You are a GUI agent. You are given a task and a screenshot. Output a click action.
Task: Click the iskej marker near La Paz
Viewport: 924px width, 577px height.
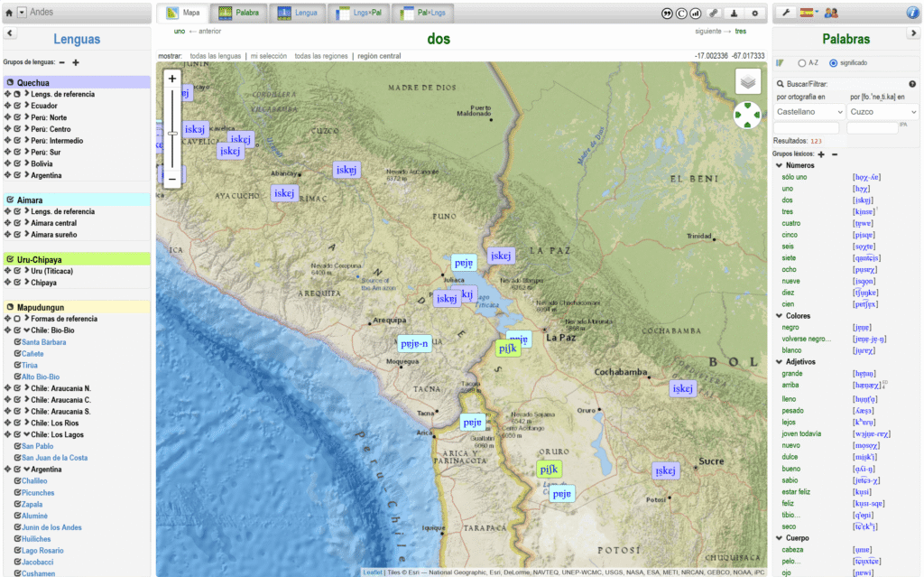[500, 255]
